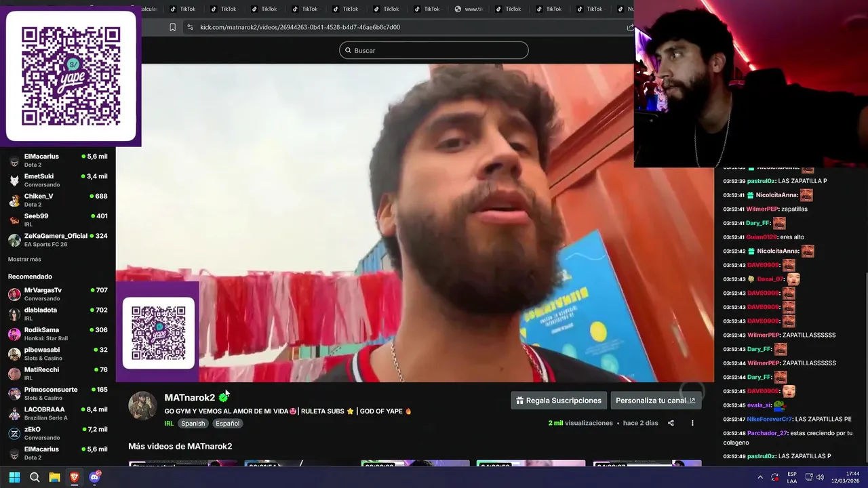Show hidden system tray icons

click(x=759, y=477)
